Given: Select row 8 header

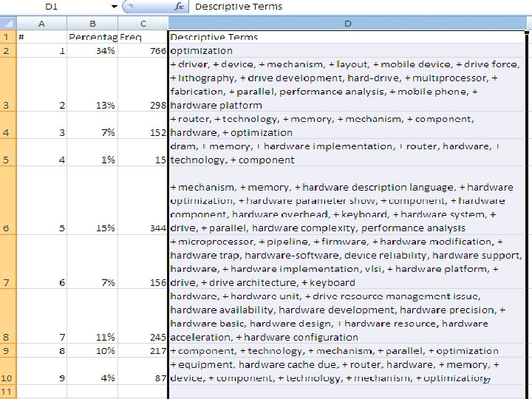Looking at the screenshot, I should 8,316.
